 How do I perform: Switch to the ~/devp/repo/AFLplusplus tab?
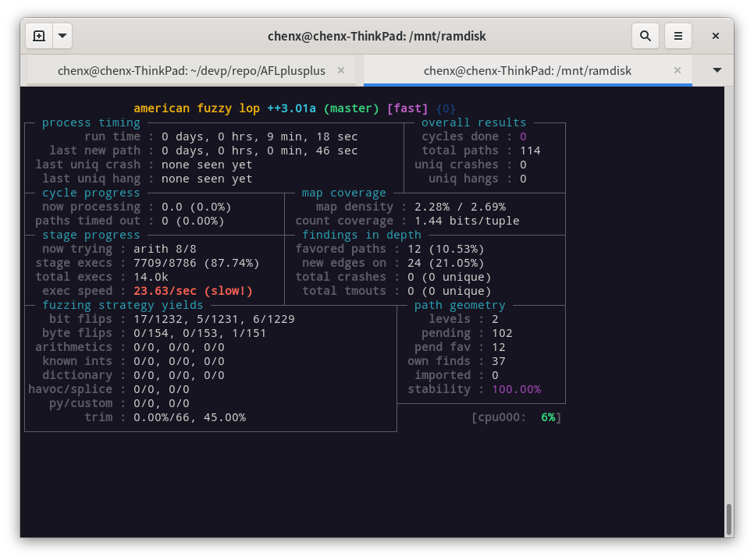click(x=191, y=71)
